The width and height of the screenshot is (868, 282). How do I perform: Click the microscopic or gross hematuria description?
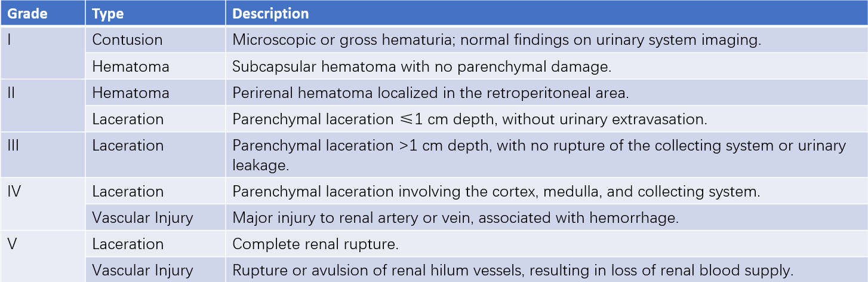[x=496, y=40]
